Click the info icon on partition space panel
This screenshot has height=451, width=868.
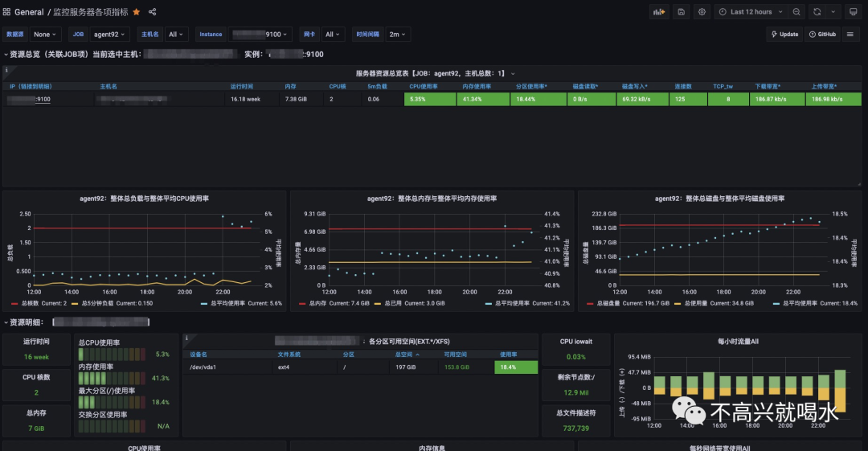(x=186, y=338)
